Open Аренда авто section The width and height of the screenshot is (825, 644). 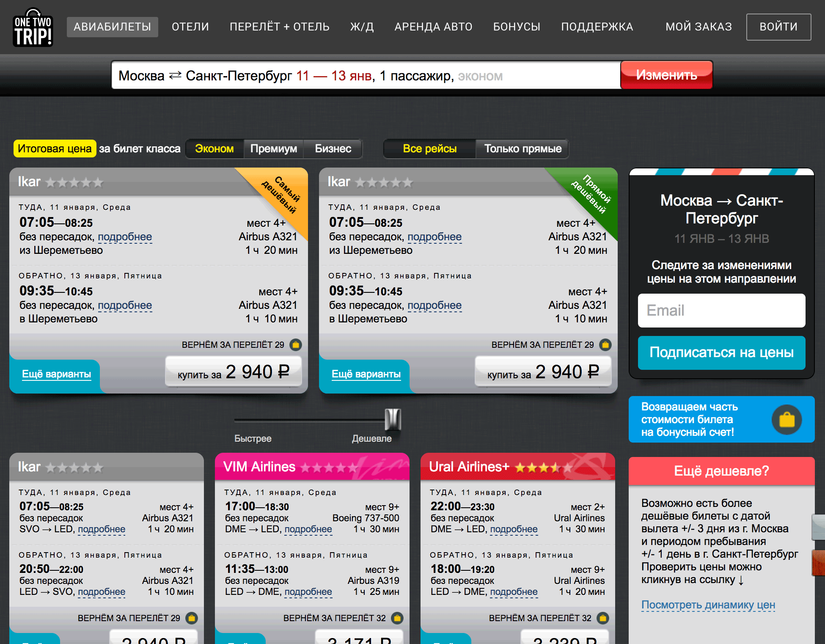[434, 27]
